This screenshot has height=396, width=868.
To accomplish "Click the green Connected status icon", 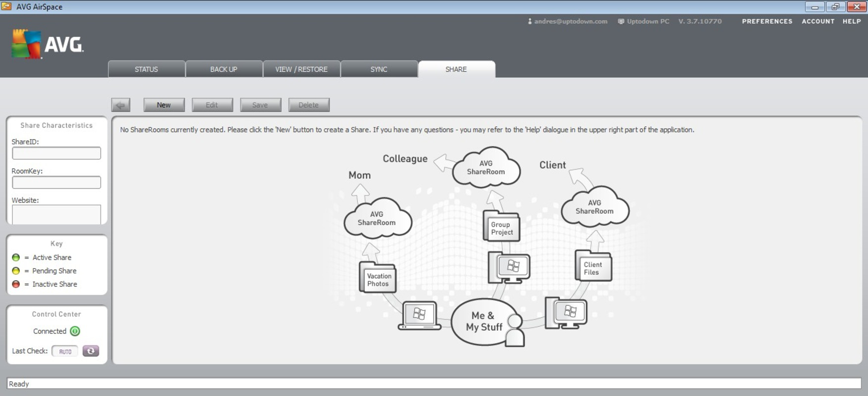I will point(75,331).
